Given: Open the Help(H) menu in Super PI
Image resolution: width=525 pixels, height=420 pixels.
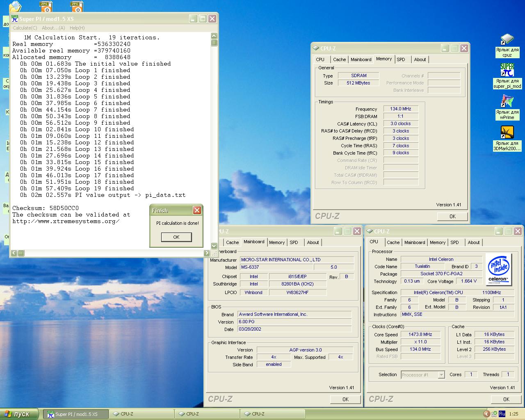Looking at the screenshot, I should pyautogui.click(x=77, y=28).
